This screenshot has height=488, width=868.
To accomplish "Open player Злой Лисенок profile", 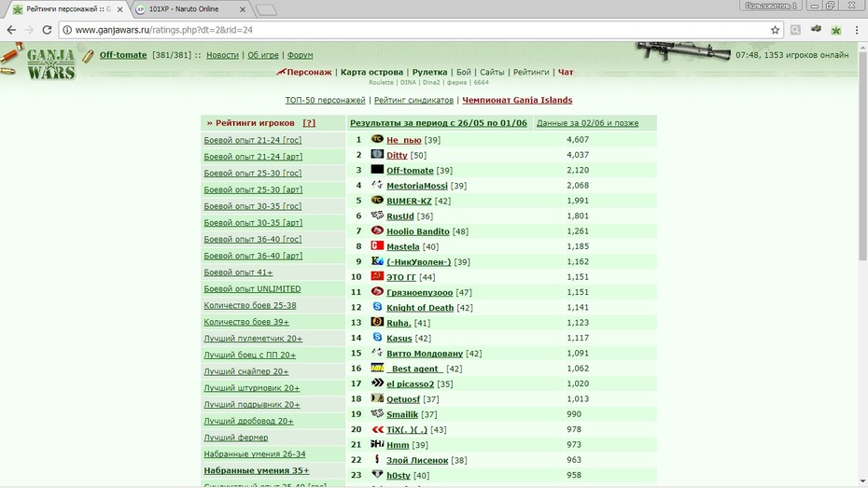I will 417,460.
